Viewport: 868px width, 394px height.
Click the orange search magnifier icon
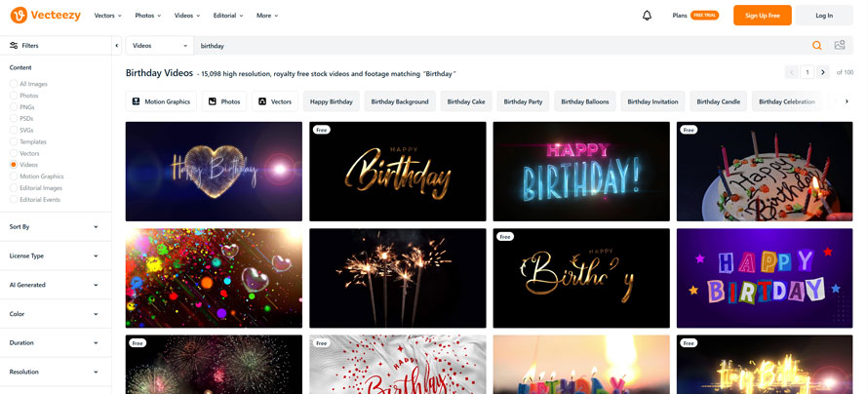coord(816,46)
